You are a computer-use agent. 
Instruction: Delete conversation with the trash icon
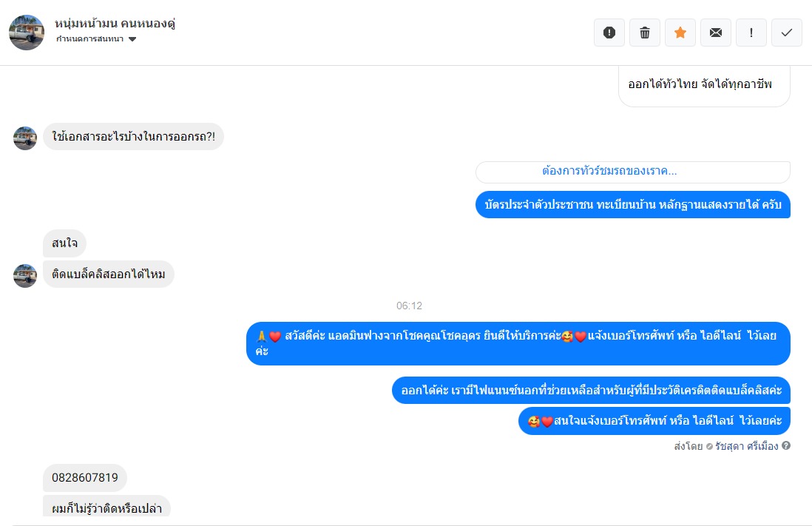tap(645, 33)
